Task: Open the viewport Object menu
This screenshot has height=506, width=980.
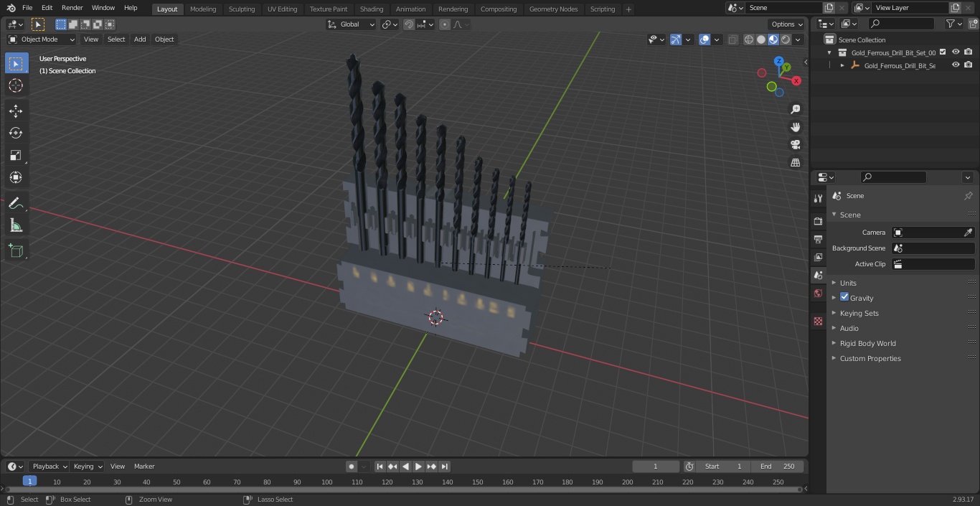Action: [164, 39]
